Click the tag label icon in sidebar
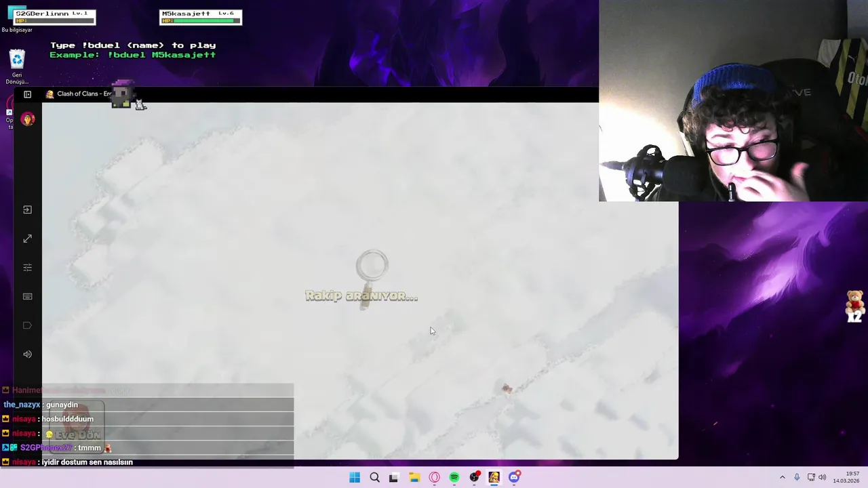868x488 pixels. [x=27, y=325]
